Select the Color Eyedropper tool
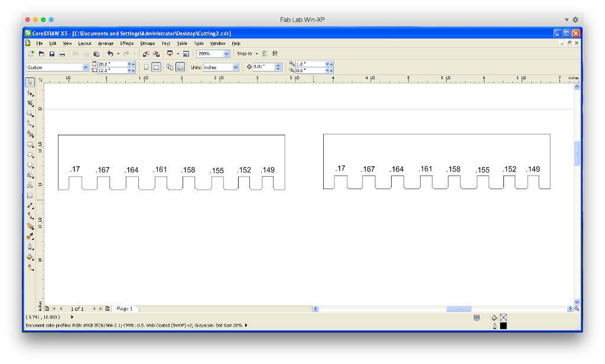Viewport: 605px width, 364px height. tap(30, 236)
